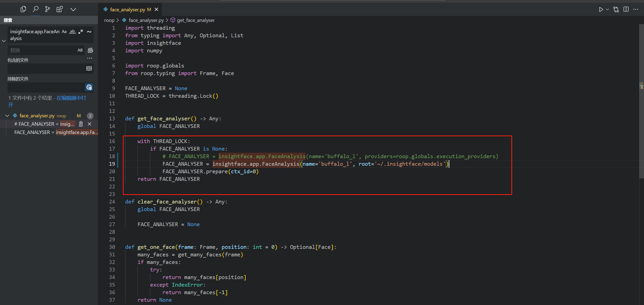Open the Search view icon
Screen dimensions: 644x305
click(x=35, y=9)
